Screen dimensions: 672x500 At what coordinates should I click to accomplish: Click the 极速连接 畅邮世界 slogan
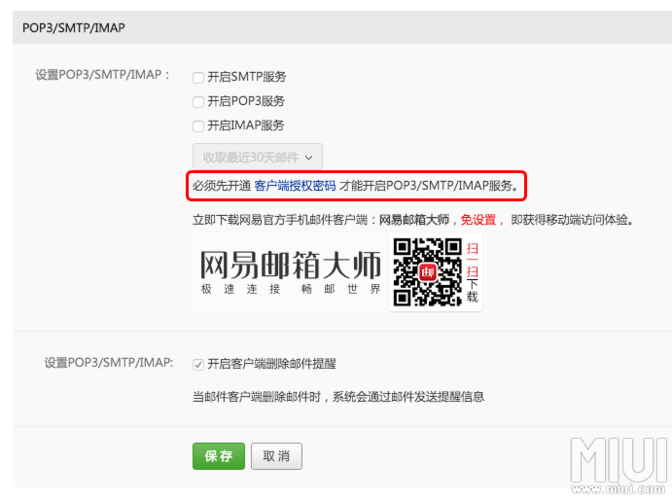coord(289,289)
